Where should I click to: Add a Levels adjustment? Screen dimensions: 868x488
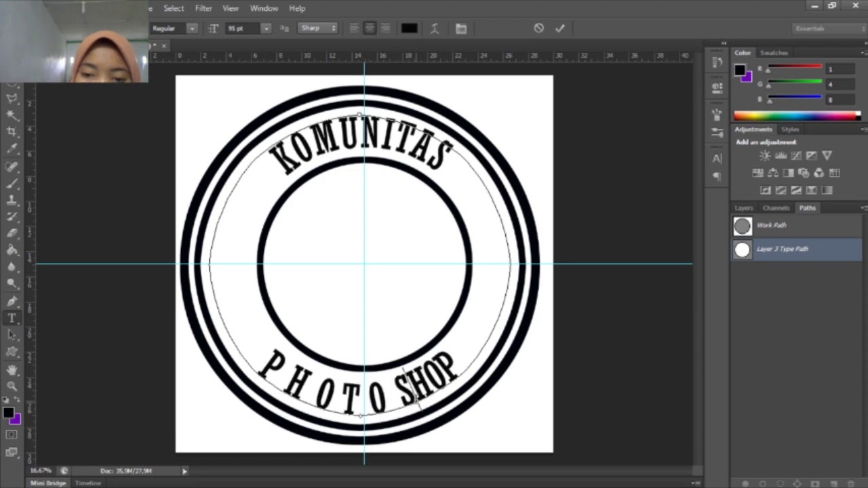click(x=781, y=156)
